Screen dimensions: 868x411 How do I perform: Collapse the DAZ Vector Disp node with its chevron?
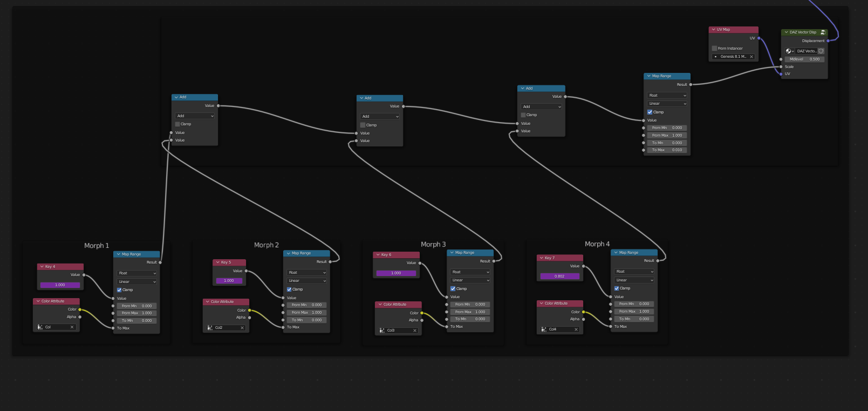coord(787,32)
